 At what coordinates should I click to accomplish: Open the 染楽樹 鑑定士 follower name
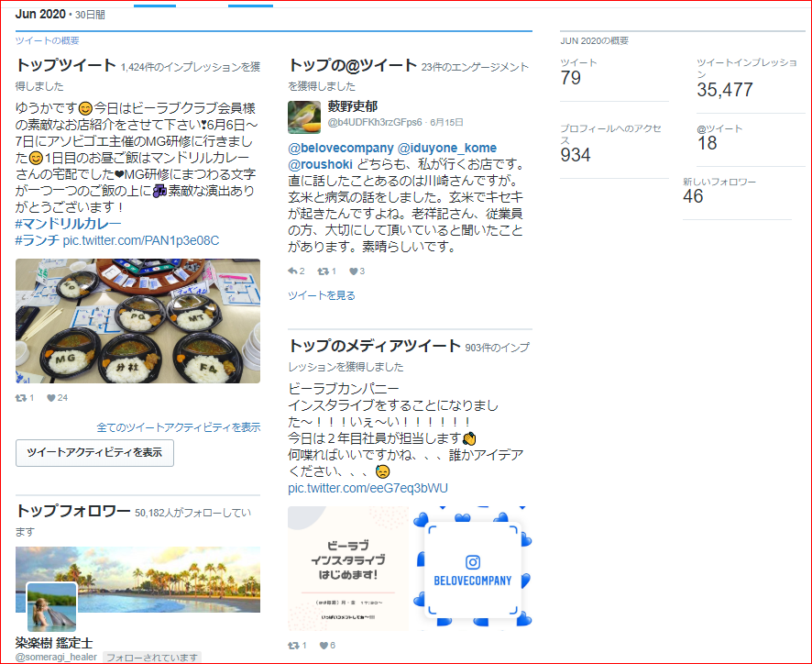pyautogui.click(x=54, y=643)
